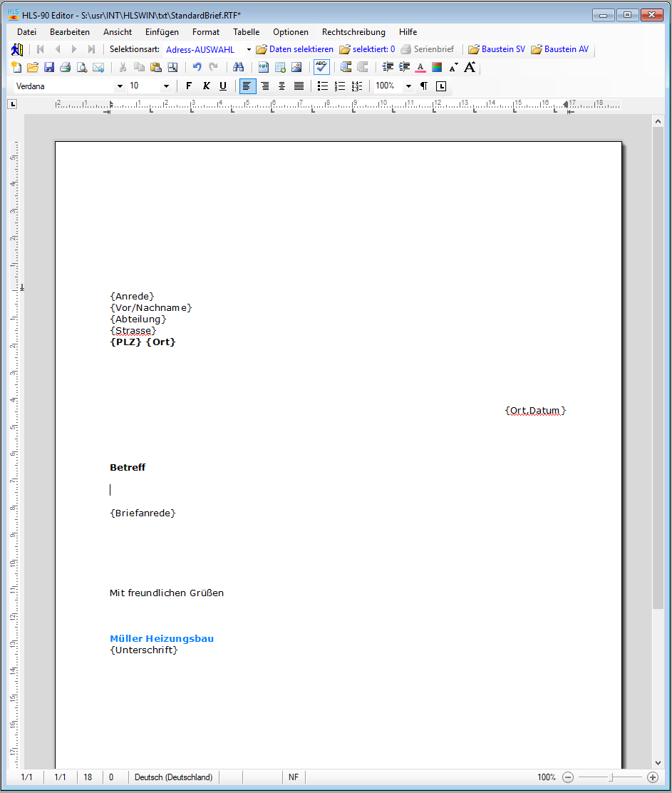Viewport: 672px width, 793px height.
Task: Send document via the email icon
Action: [98, 66]
